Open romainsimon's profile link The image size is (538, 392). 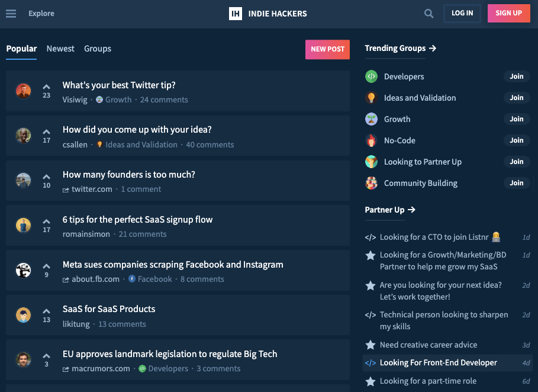tap(86, 234)
